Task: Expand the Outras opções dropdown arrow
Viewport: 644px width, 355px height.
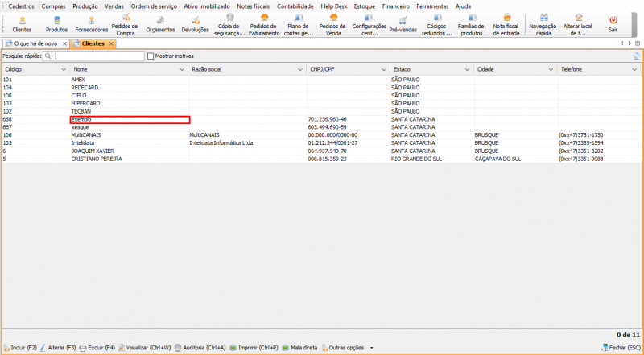Action: tap(372, 348)
